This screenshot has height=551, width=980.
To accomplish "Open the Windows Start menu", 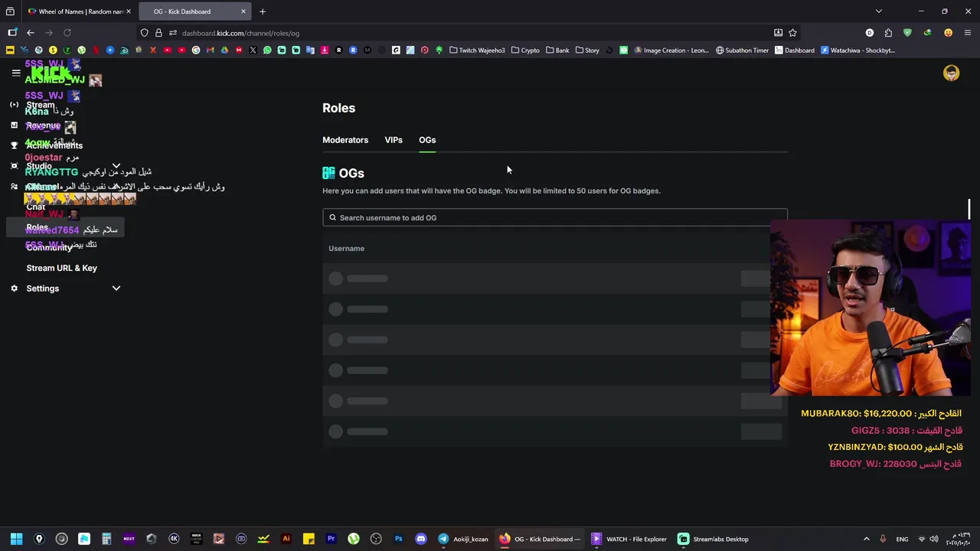I will click(x=16, y=539).
